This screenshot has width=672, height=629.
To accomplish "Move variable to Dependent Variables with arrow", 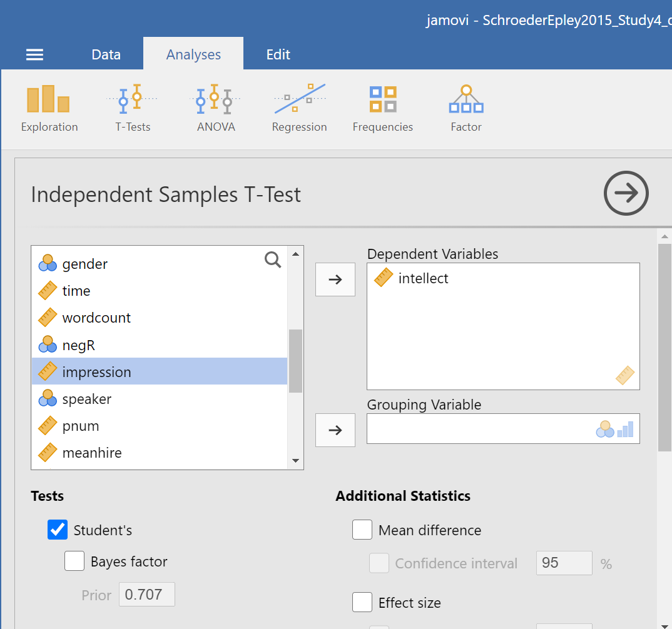I will click(335, 279).
